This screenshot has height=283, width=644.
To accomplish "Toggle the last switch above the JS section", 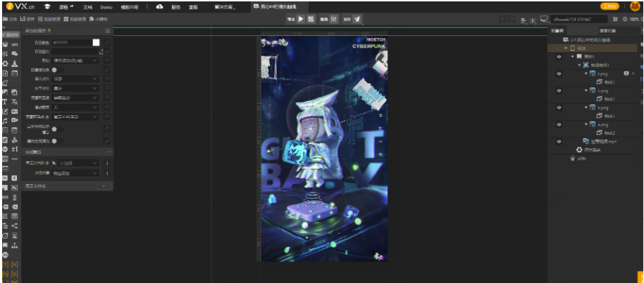I will 57,141.
